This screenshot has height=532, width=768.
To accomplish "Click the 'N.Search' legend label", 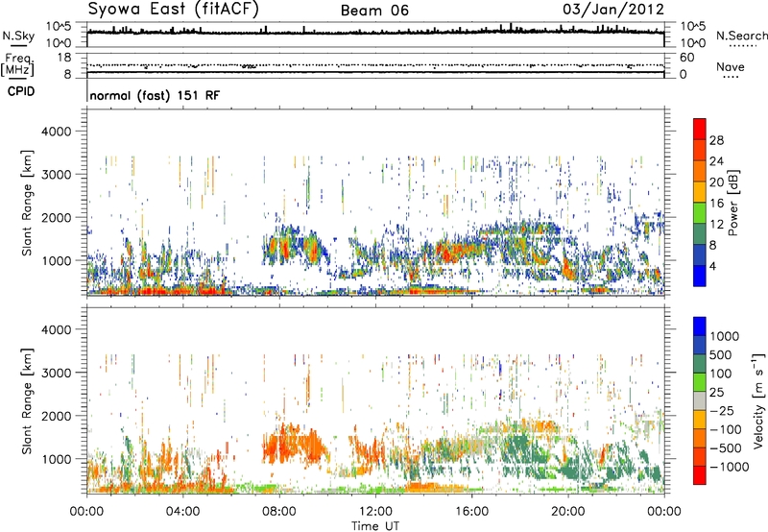I will 741,36.
